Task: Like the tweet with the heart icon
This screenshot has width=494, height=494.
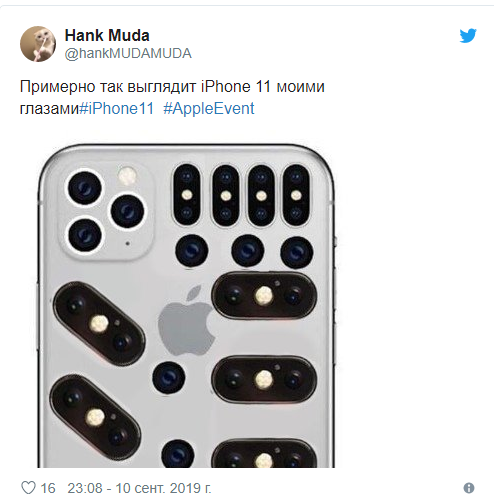Action: click(x=28, y=487)
